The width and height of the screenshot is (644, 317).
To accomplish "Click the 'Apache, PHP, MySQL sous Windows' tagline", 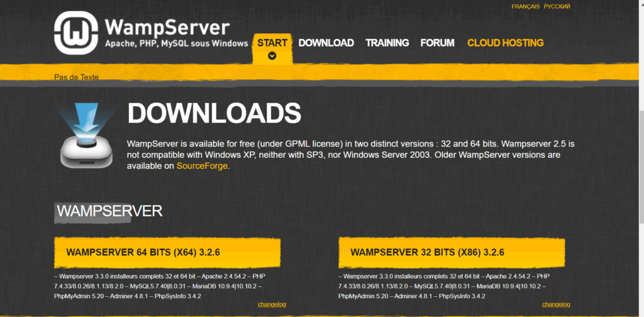I will point(177,43).
